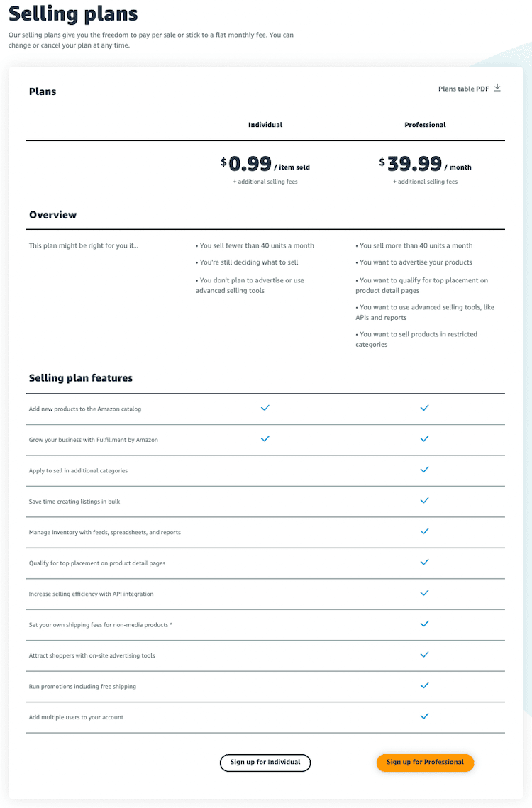
Task: Open the Plans table PDF link
Action: (464, 89)
